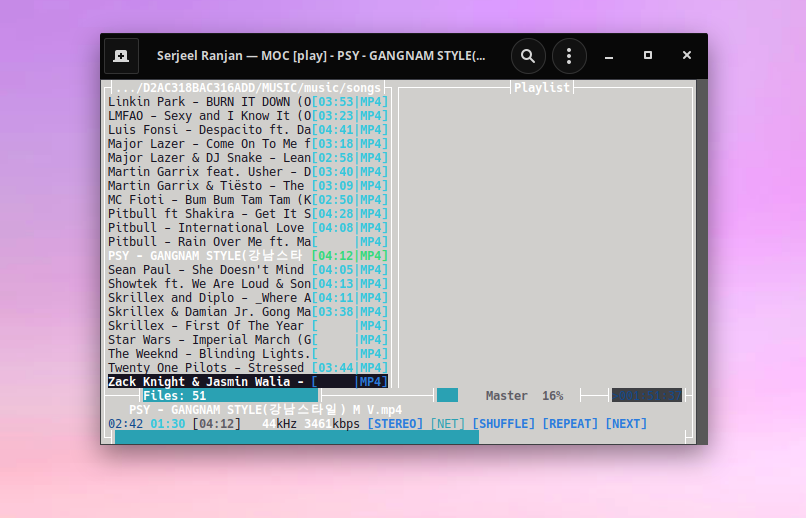Select Showtek ft. We Are Loud track
Image resolution: width=806 pixels, height=518 pixels.
pos(248,284)
